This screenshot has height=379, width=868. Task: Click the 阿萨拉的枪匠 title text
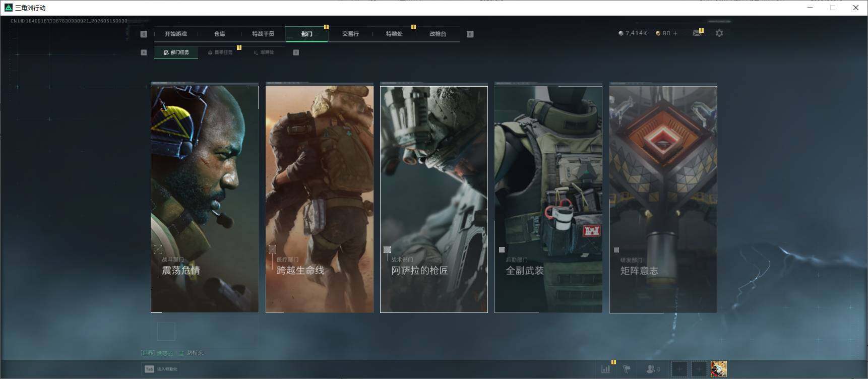point(419,271)
